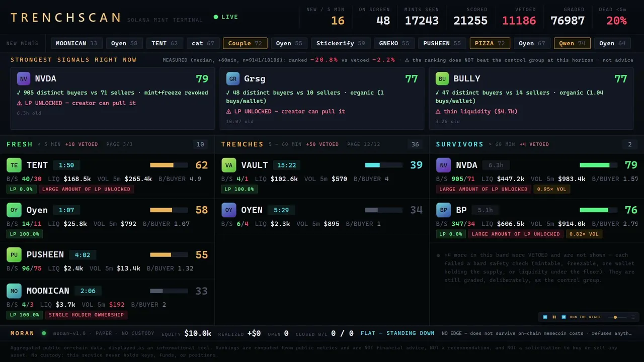Image resolution: width=644 pixels, height=362 pixels.
Task: Pause the night run playback
Action: tap(554, 317)
